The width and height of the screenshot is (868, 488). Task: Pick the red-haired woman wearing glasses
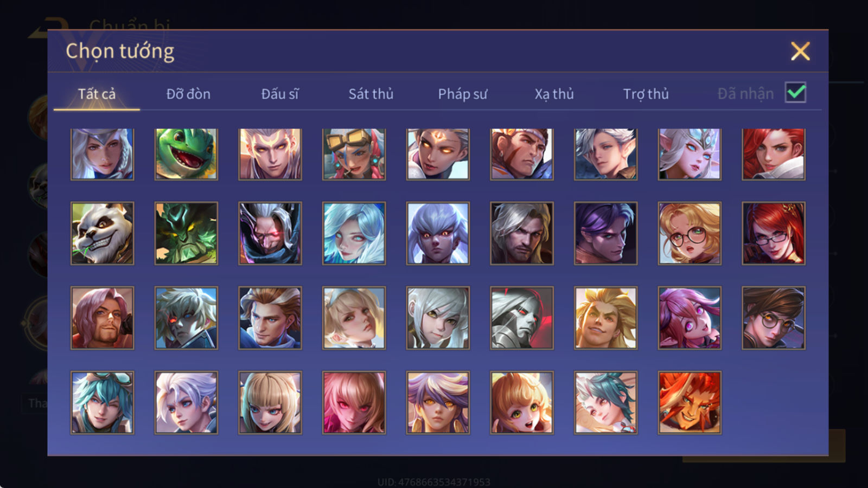pyautogui.click(x=774, y=233)
